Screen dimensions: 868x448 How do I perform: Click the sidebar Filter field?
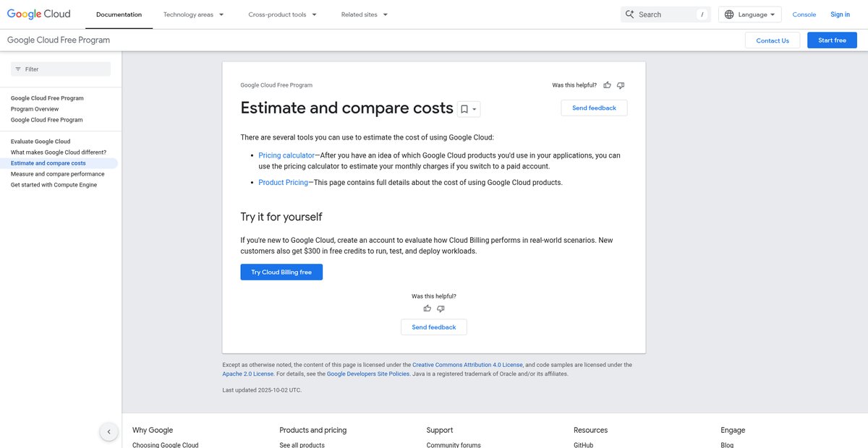61,69
